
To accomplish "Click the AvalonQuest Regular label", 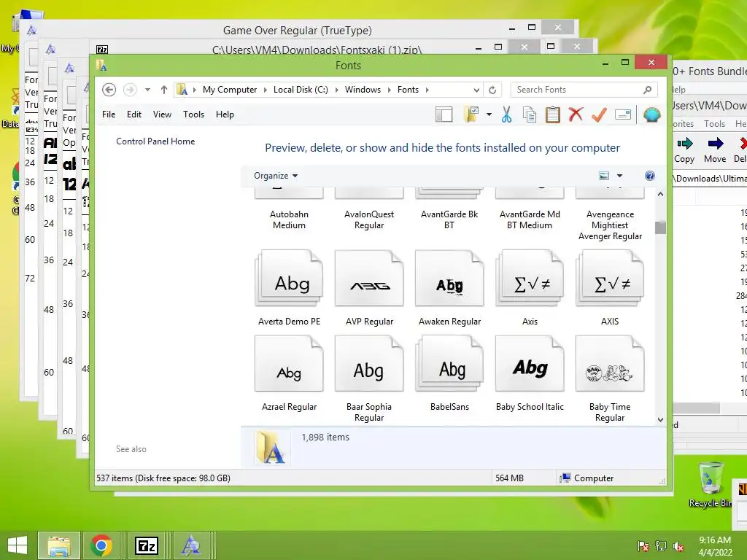I will click(x=369, y=219).
